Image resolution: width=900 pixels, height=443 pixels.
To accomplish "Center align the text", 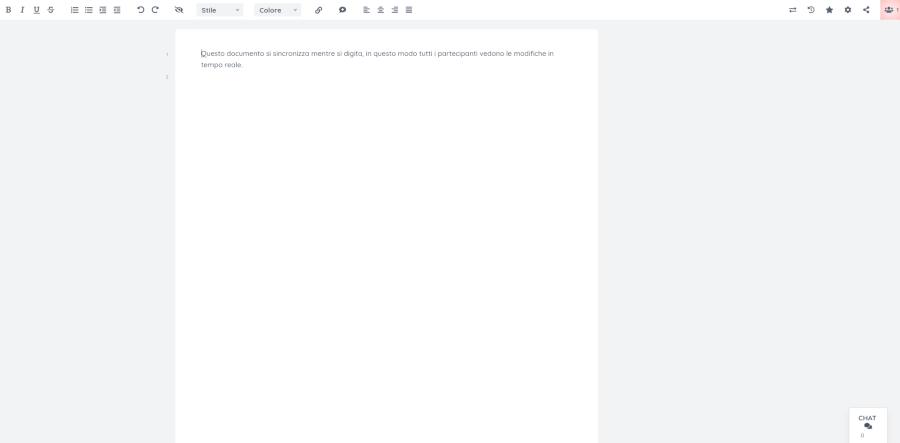I will (x=381, y=10).
